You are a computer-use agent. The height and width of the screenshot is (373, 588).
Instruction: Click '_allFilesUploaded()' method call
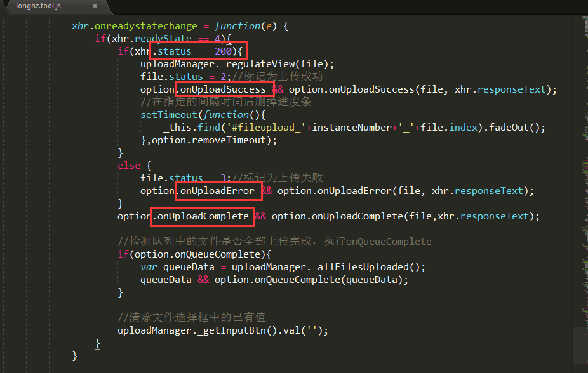pos(366,267)
